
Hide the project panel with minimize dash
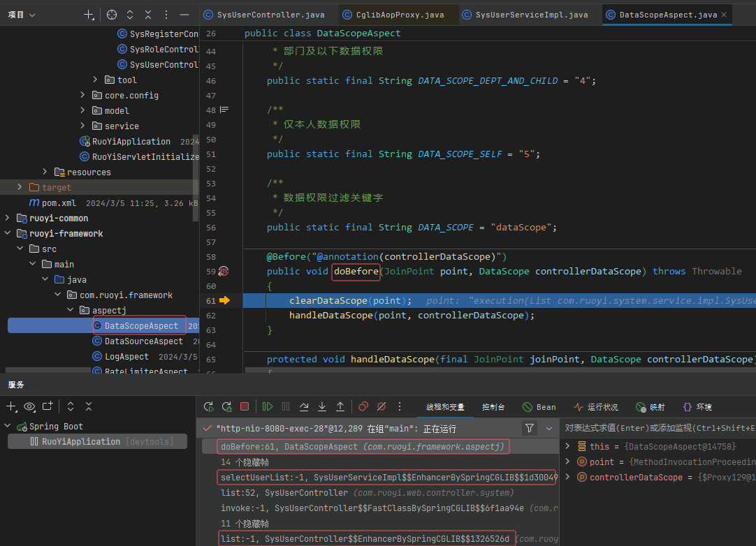pos(184,15)
